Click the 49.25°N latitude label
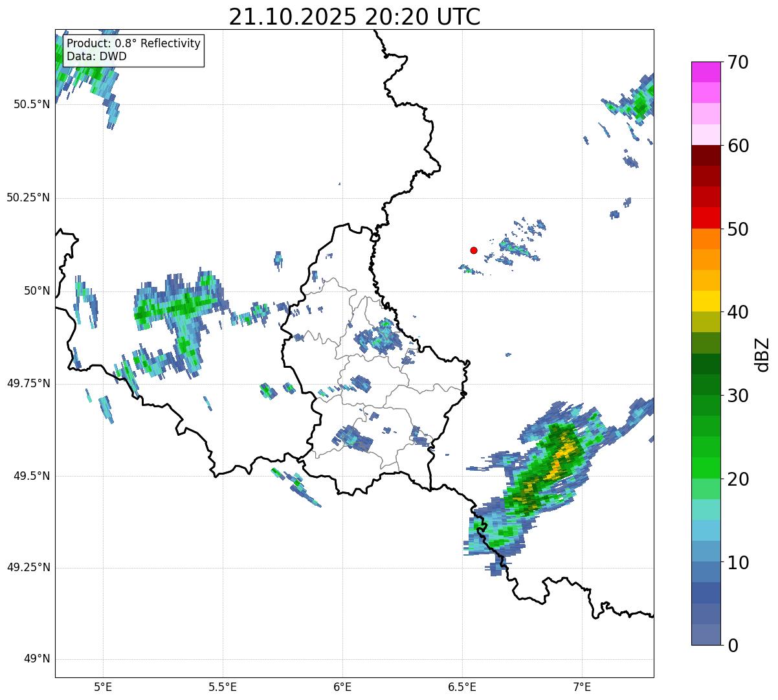 28,568
